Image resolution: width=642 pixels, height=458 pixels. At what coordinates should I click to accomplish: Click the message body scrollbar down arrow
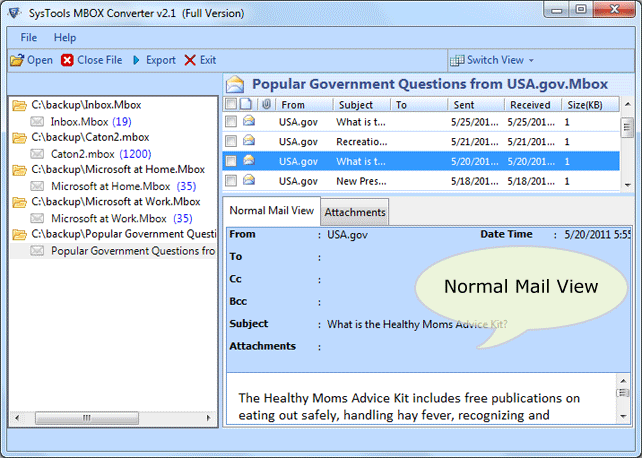point(623,416)
